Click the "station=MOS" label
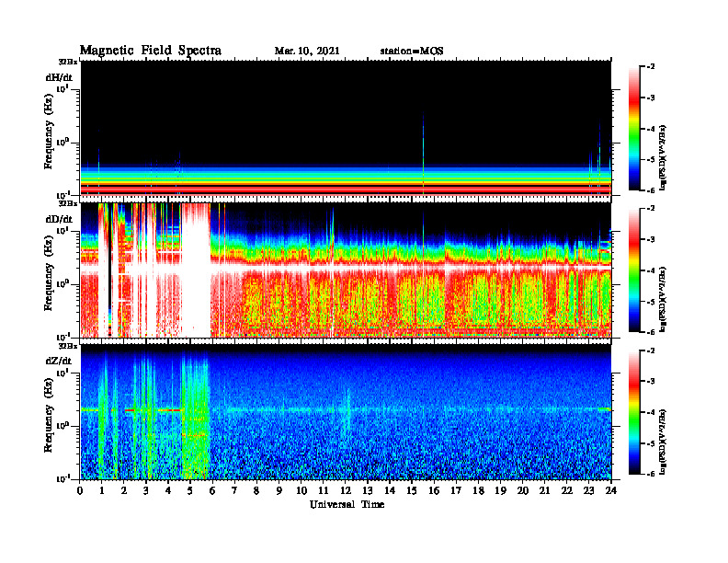The width and height of the screenshot is (728, 563). (x=412, y=52)
